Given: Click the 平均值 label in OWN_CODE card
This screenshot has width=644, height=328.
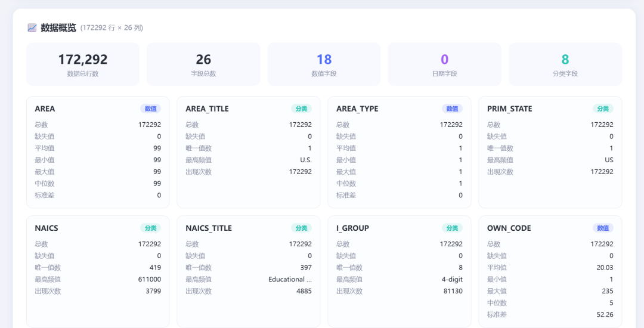Looking at the screenshot, I should click(497, 268).
